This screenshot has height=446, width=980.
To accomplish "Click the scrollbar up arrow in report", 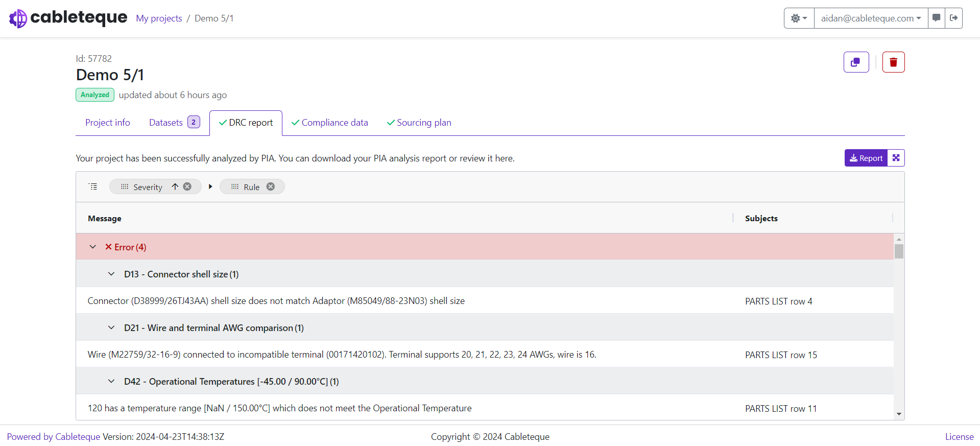I will (x=899, y=239).
